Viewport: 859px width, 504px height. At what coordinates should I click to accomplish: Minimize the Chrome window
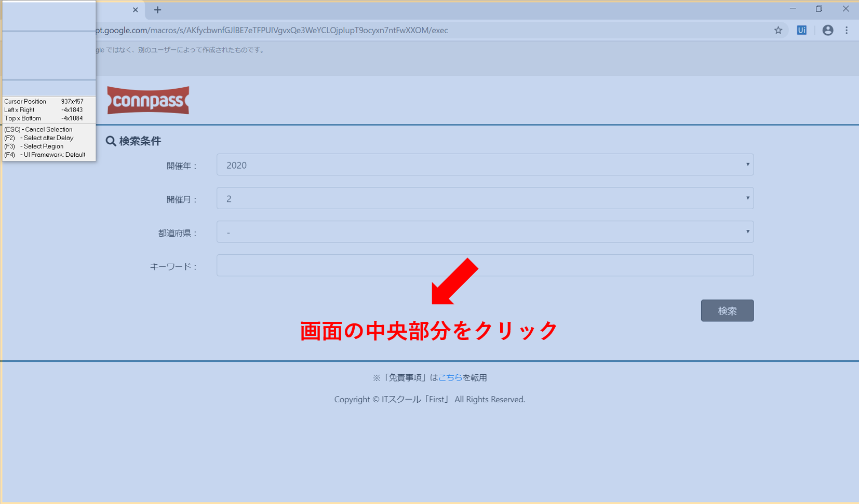pos(793,9)
